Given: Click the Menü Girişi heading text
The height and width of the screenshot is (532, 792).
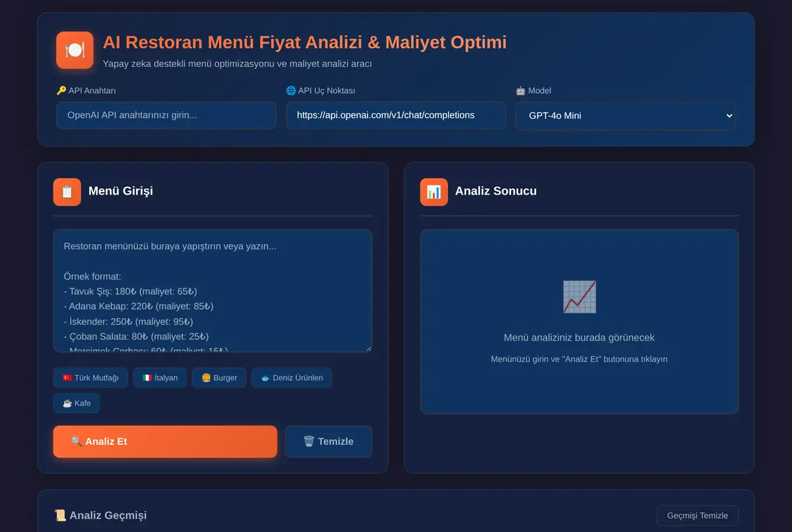Looking at the screenshot, I should 121,191.
